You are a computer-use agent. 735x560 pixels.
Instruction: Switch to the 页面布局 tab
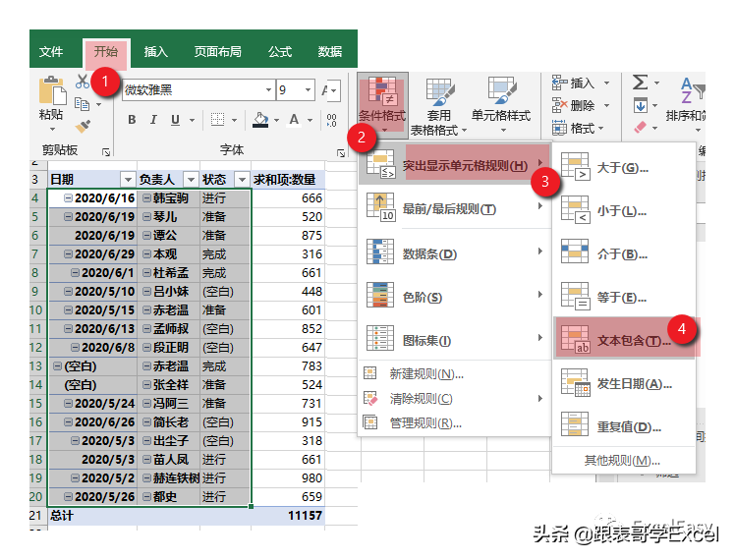coord(218,51)
